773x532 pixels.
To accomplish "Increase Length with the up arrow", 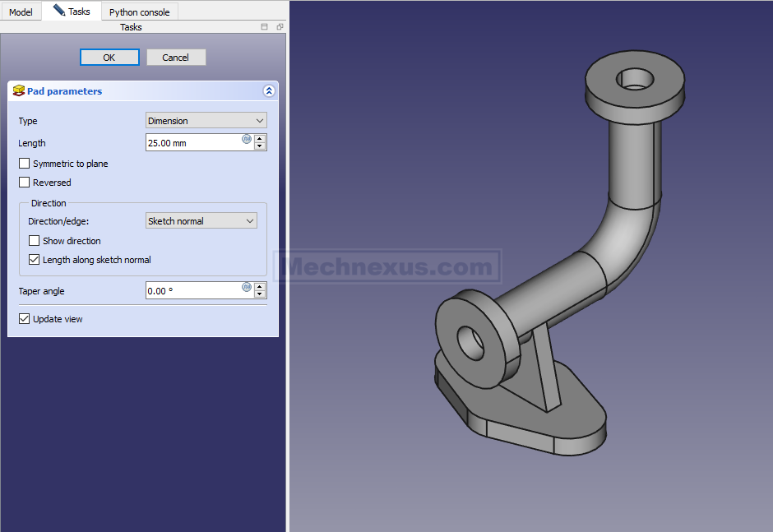I will point(260,138).
